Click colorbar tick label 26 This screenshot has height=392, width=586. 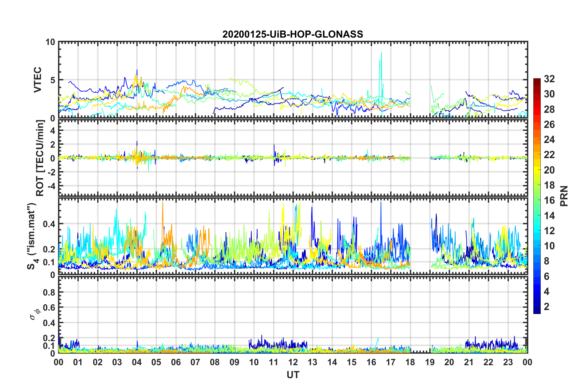click(x=549, y=125)
